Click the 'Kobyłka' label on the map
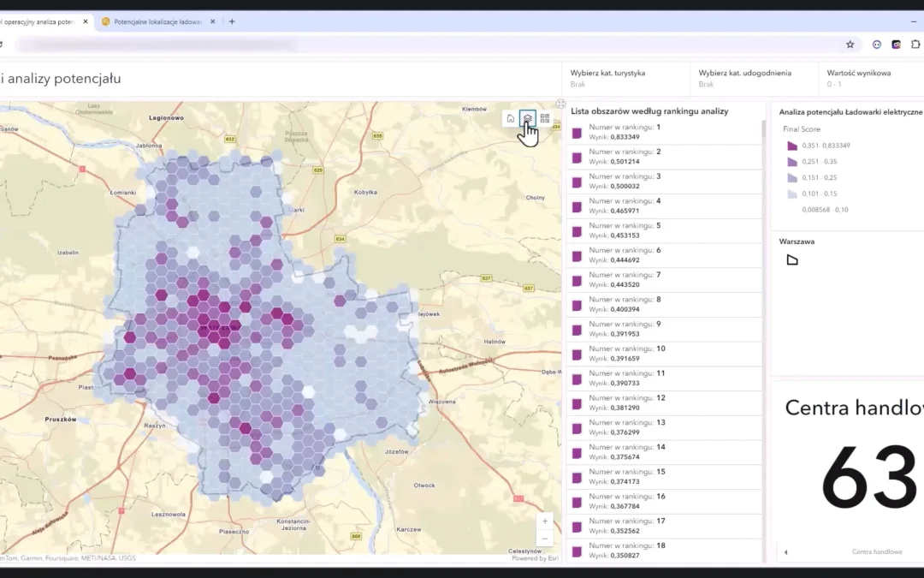 click(x=365, y=193)
